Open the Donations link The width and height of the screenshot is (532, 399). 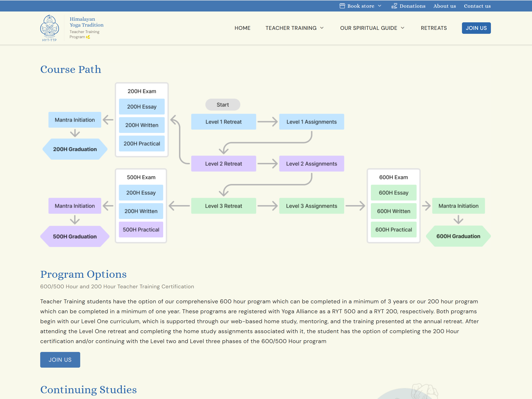tap(412, 6)
